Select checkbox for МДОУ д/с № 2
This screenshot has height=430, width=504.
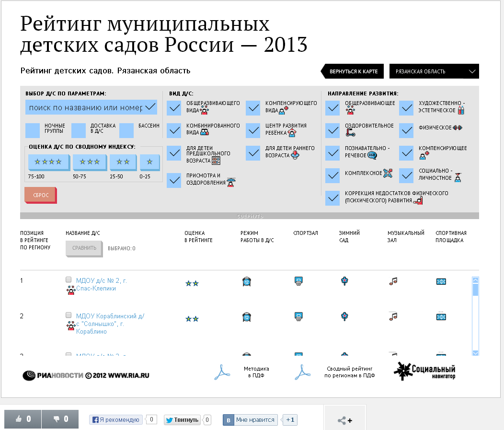coord(69,279)
